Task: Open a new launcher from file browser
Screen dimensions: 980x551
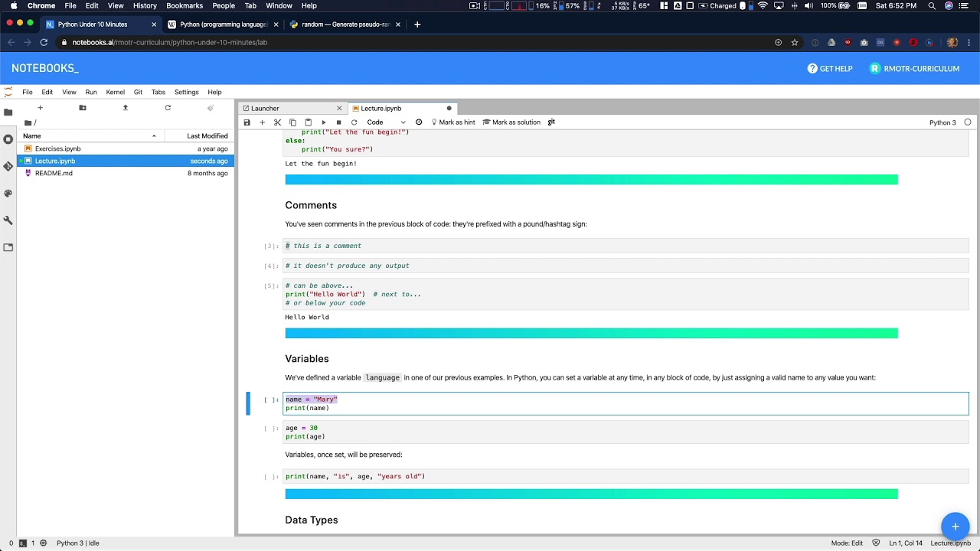Action: (x=40, y=108)
